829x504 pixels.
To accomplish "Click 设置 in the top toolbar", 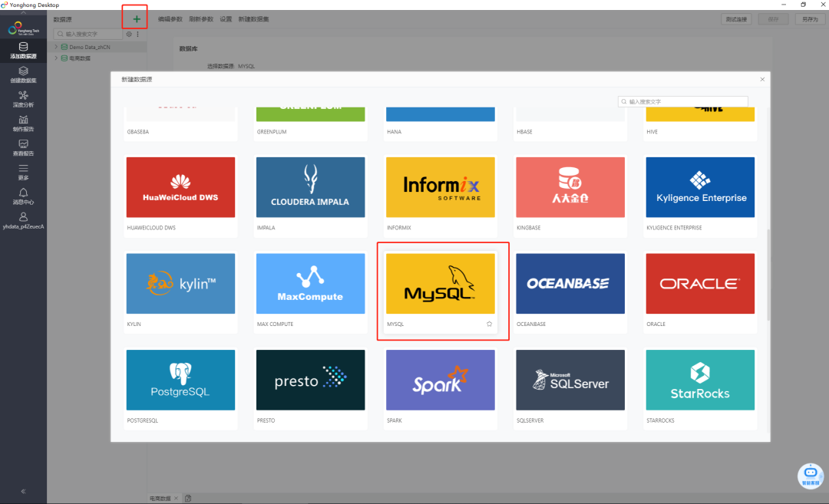I will [x=226, y=19].
